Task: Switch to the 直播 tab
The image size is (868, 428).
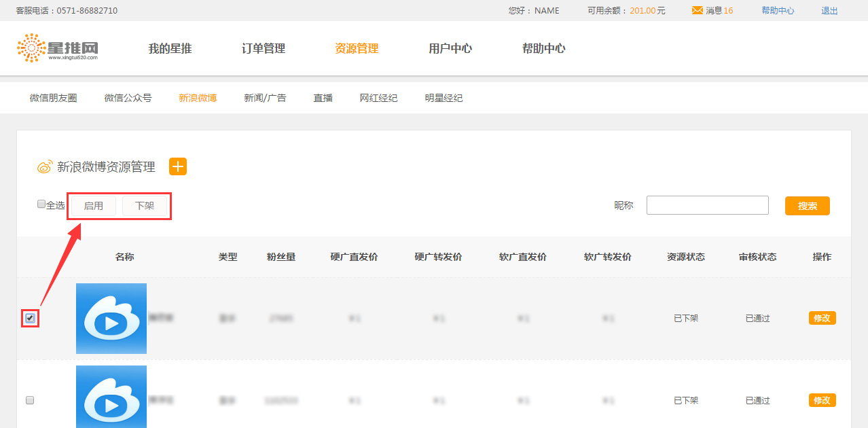Action: click(x=323, y=98)
